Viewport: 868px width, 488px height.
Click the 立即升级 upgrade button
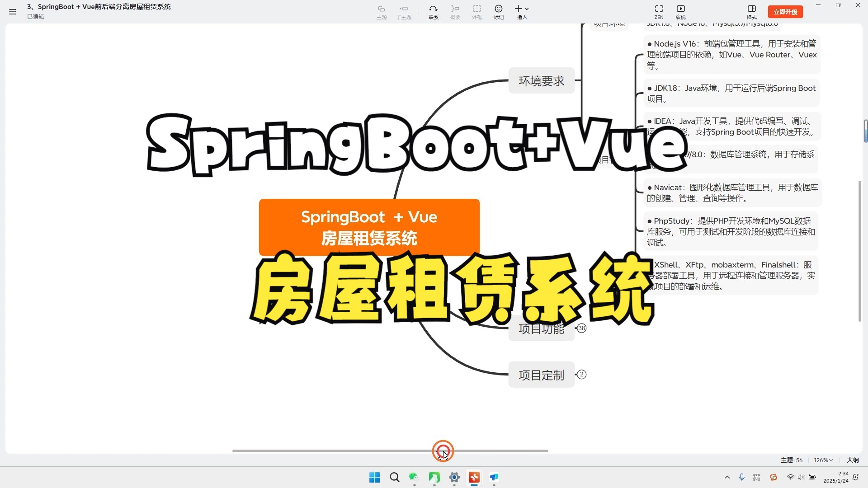[x=785, y=12]
